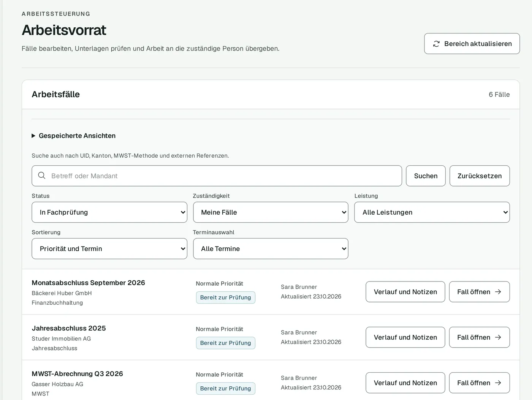Select the Jahresabschluss 2025 case title
Image resolution: width=532 pixels, height=400 pixels.
coord(69,328)
